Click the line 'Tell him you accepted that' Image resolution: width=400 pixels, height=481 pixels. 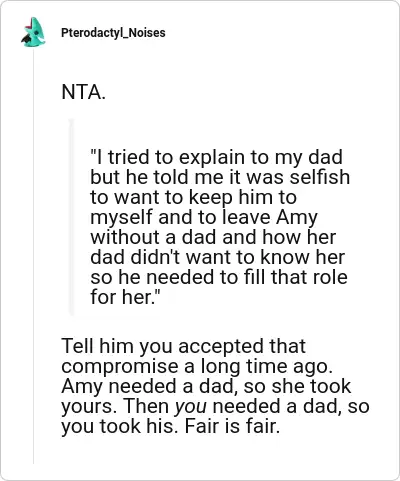coord(183,346)
